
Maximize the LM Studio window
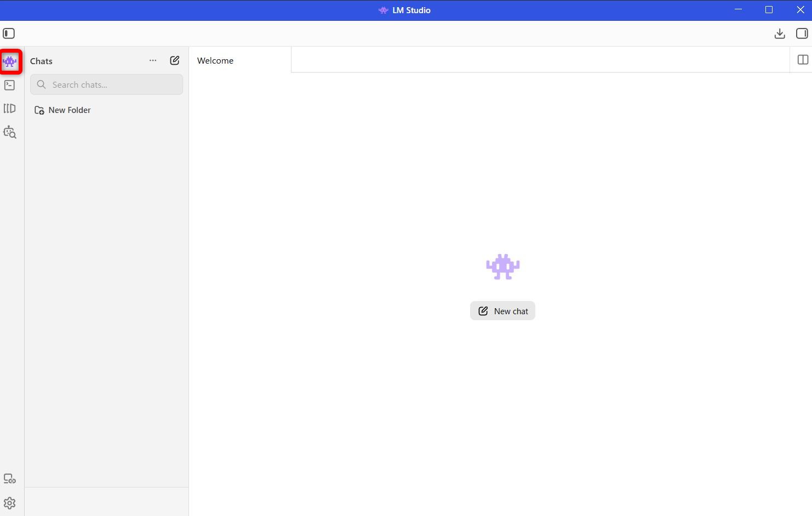(769, 10)
